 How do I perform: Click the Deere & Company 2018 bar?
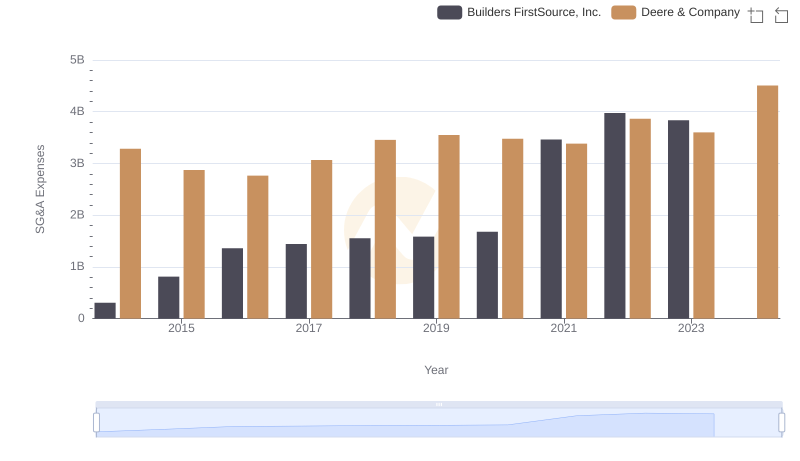(385, 229)
